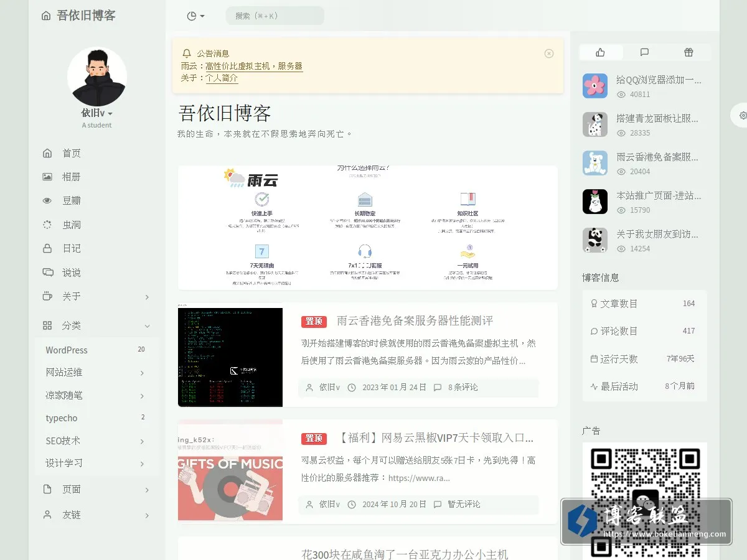
Task: Focus the search input field
Action: [275, 16]
